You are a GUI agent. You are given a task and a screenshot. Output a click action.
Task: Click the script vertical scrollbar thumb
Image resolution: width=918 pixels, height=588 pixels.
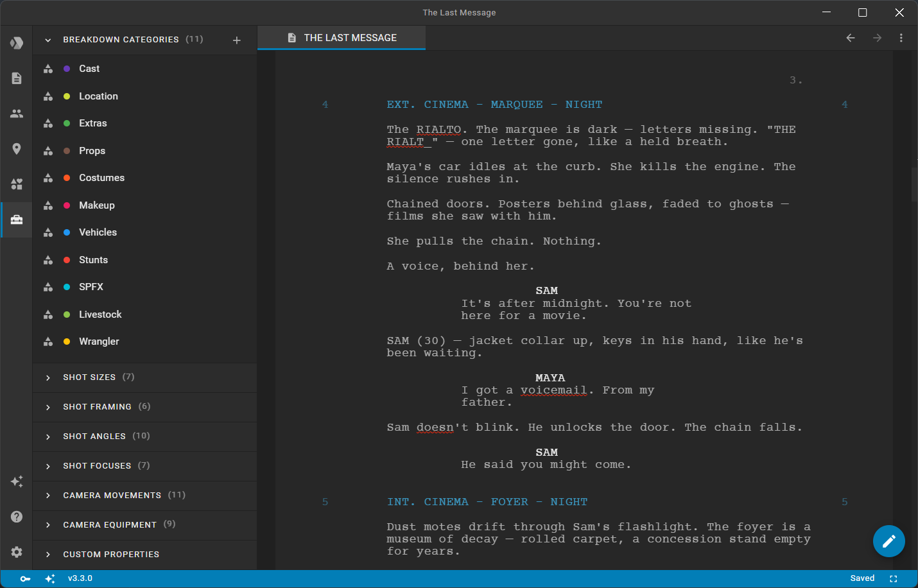click(914, 184)
